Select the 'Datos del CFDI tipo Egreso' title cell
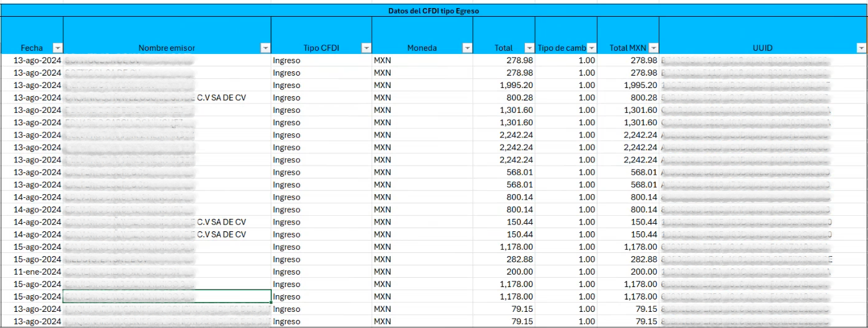The image size is (868, 328). (x=433, y=11)
